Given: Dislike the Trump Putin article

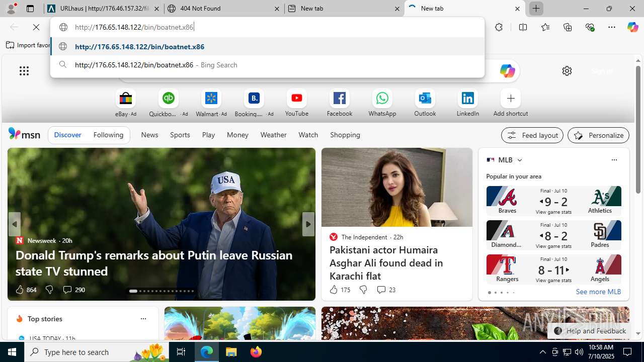Looking at the screenshot, I should [x=49, y=290].
